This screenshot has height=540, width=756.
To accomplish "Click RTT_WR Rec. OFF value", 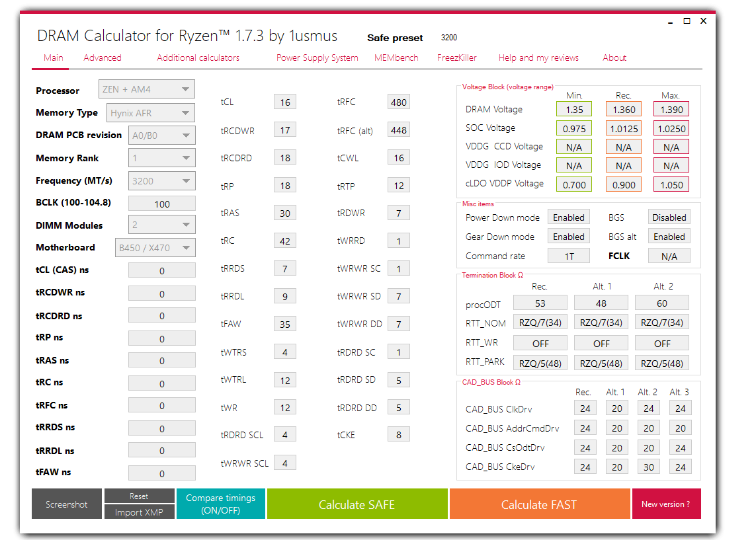I will click(x=540, y=343).
